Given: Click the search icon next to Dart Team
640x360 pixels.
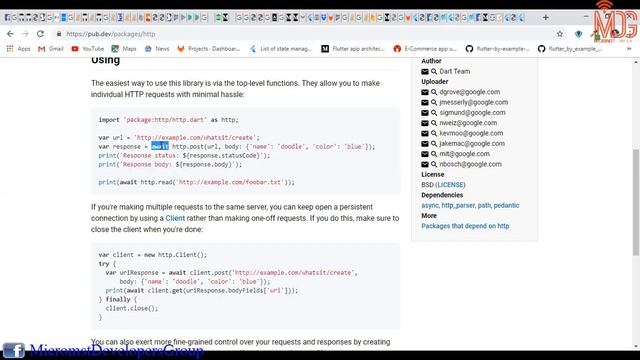Looking at the screenshot, I should (x=434, y=71).
